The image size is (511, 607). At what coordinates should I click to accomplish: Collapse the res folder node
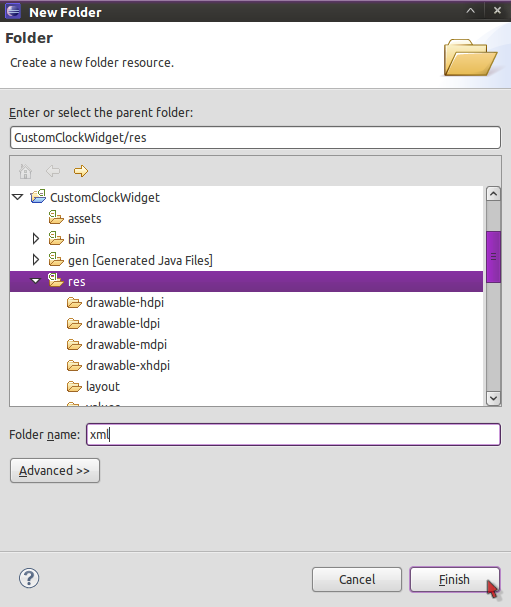click(36, 281)
